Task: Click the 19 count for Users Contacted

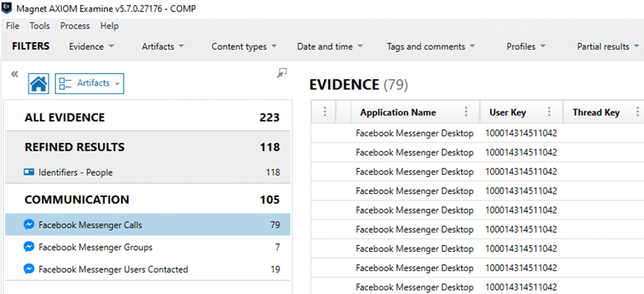Action: click(275, 270)
